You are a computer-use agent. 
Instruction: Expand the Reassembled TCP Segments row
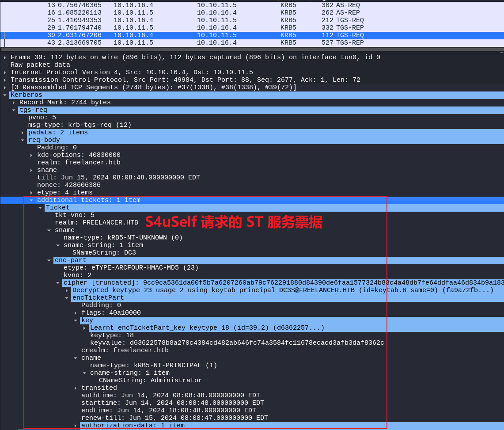pyautogui.click(x=5, y=88)
